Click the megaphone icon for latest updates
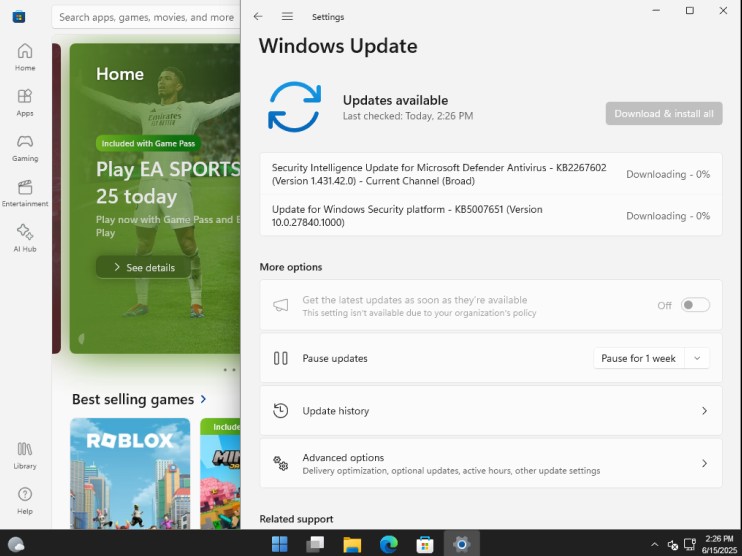 click(x=281, y=305)
